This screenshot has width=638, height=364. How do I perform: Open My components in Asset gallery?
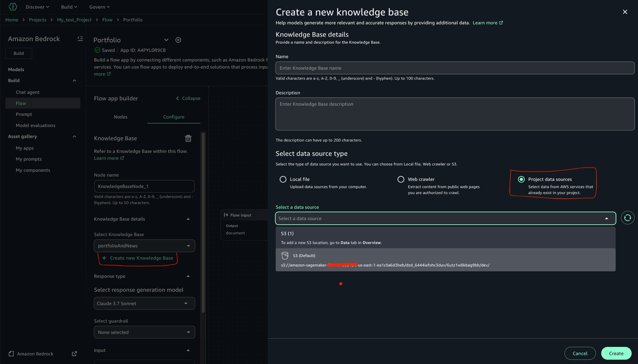pyautogui.click(x=33, y=170)
